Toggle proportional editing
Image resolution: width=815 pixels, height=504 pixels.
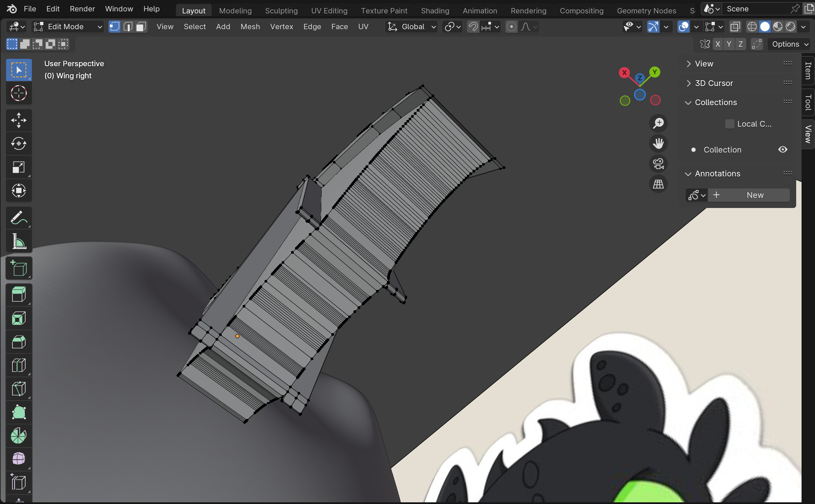point(511,27)
